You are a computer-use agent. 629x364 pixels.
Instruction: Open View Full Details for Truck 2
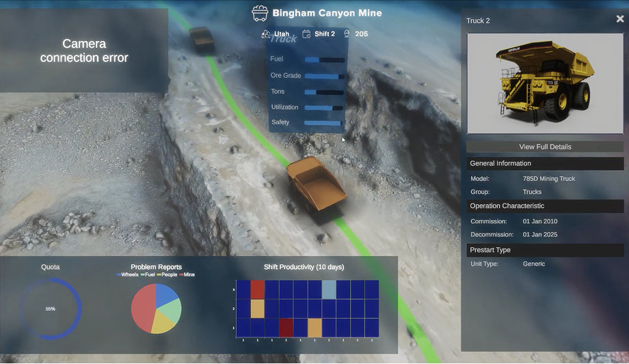(x=545, y=147)
